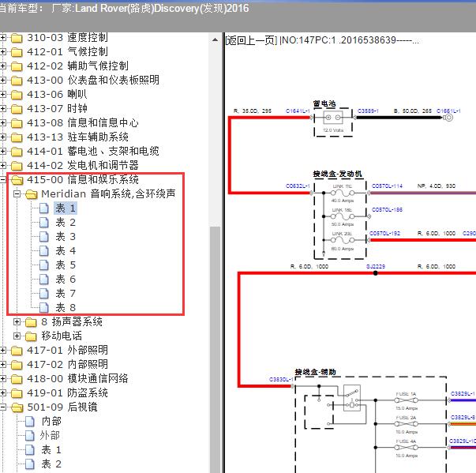Click connector label C0570L-192 in diagram

tap(384, 233)
